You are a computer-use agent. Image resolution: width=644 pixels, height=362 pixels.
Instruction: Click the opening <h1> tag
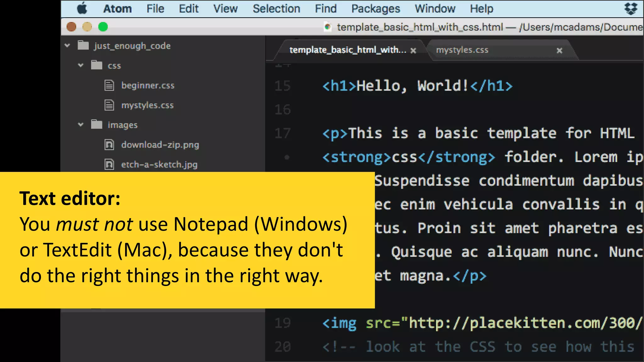click(339, 86)
